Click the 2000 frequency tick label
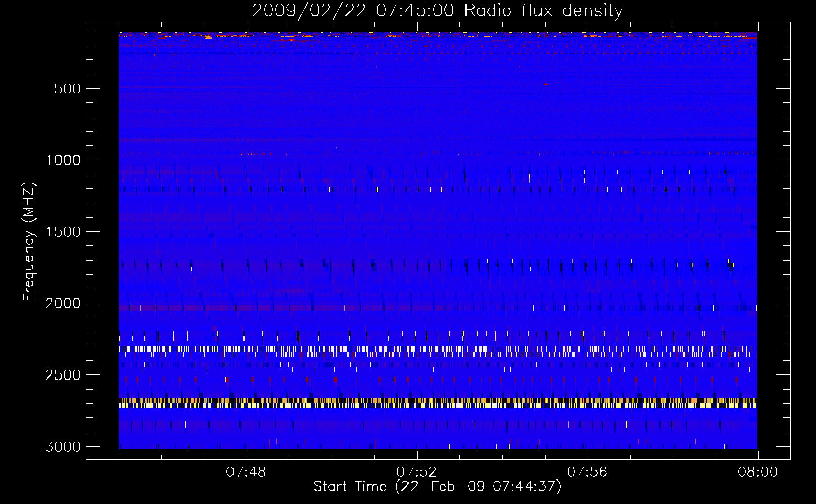The image size is (816, 504). (63, 303)
